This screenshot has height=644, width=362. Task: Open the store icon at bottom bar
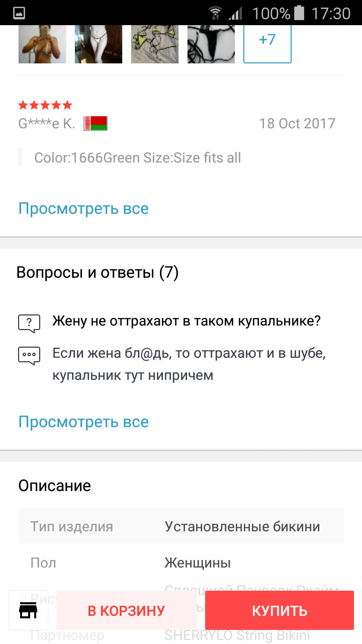tap(28, 610)
